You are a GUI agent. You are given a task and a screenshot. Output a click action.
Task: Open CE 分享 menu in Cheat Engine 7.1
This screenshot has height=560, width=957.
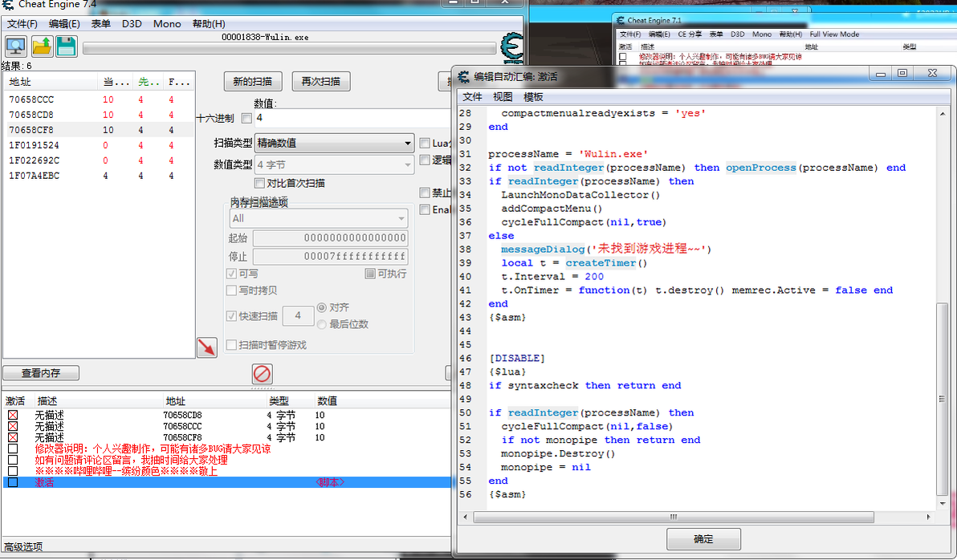click(x=690, y=34)
